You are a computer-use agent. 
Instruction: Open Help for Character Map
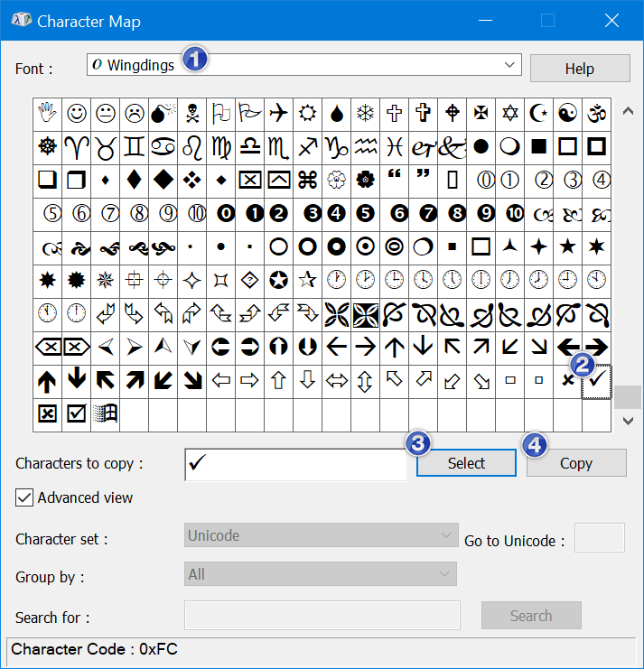(580, 69)
